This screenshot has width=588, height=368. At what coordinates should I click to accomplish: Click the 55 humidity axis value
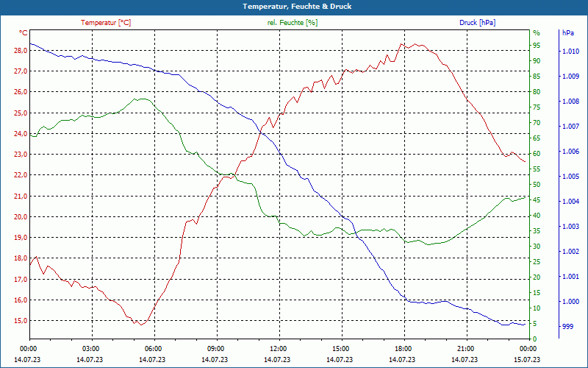coord(537,169)
